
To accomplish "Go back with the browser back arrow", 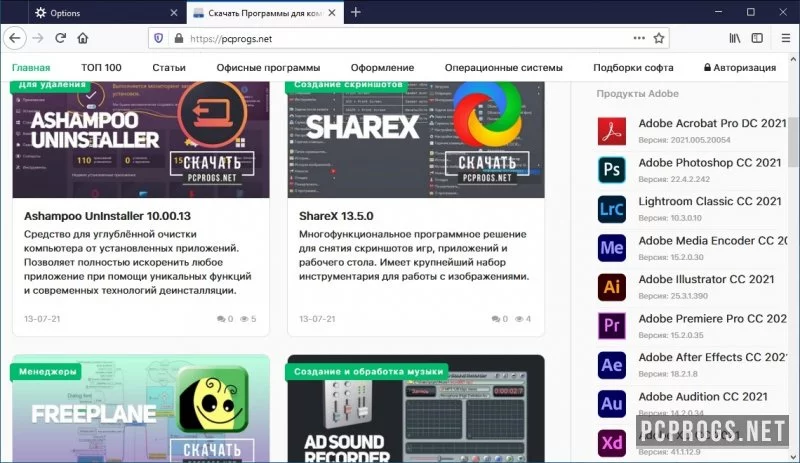I will pos(15,38).
